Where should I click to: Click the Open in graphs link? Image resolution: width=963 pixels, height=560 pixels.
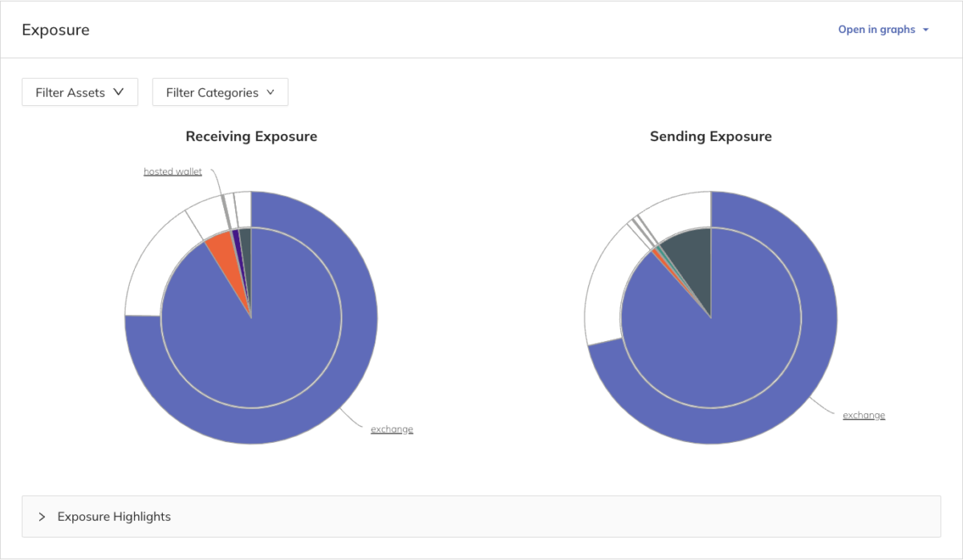877,29
